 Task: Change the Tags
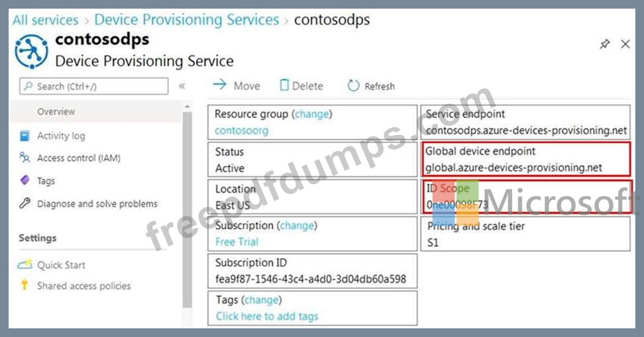tap(262, 300)
